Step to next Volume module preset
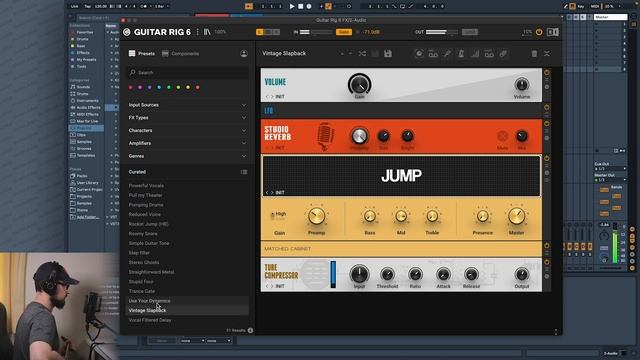The height and width of the screenshot is (360, 640). 272,97
